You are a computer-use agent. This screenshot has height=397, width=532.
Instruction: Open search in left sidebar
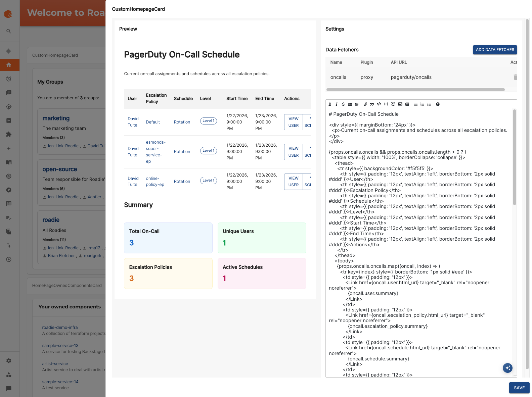pyautogui.click(x=9, y=31)
